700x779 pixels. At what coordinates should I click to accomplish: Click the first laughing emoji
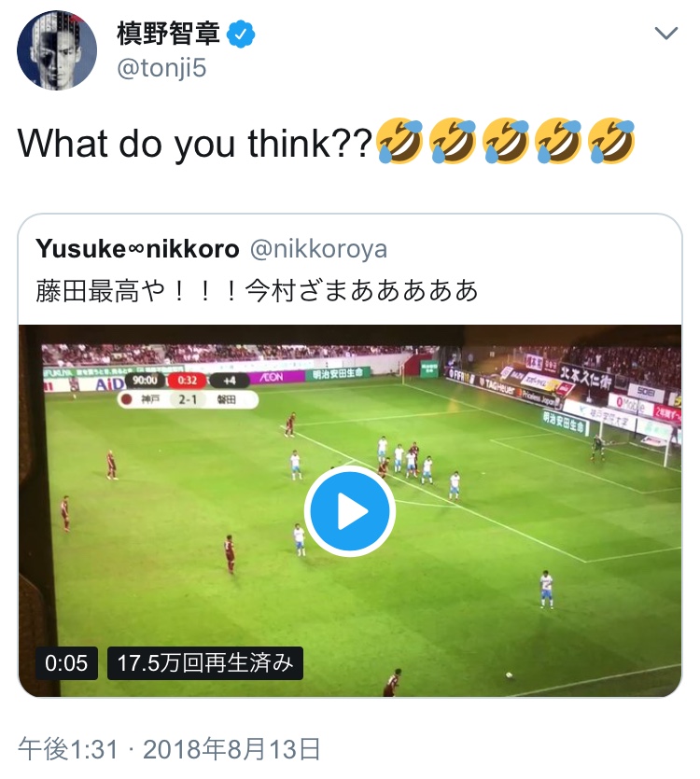click(399, 143)
